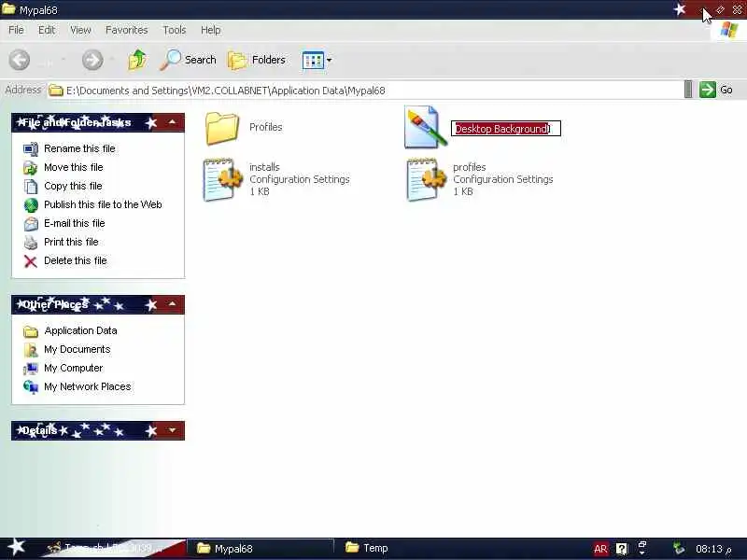Viewport: 747px width, 560px height.
Task: Click E-mail this file
Action: point(75,223)
